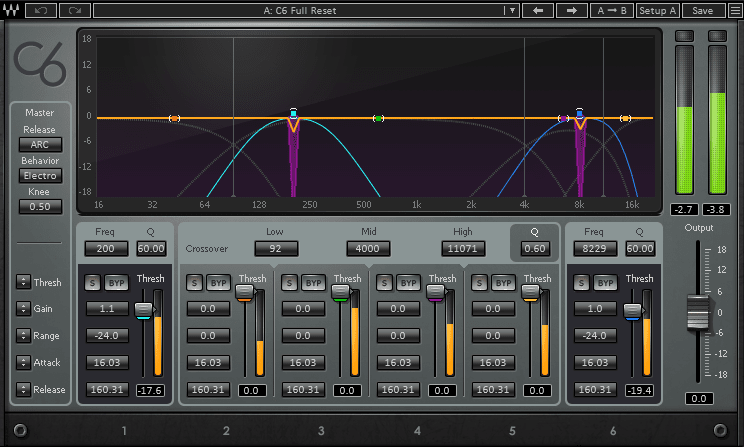Edit High crossover value 11071
The width and height of the screenshot is (744, 447).
(463, 248)
